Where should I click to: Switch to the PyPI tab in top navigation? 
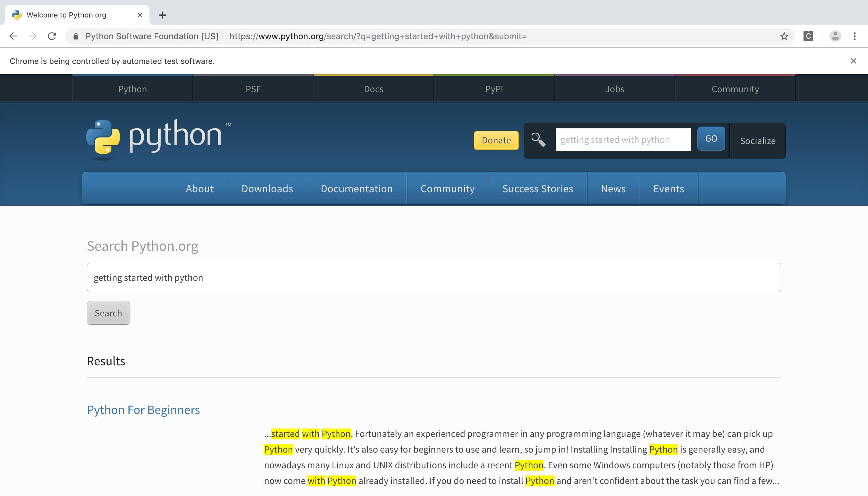494,89
